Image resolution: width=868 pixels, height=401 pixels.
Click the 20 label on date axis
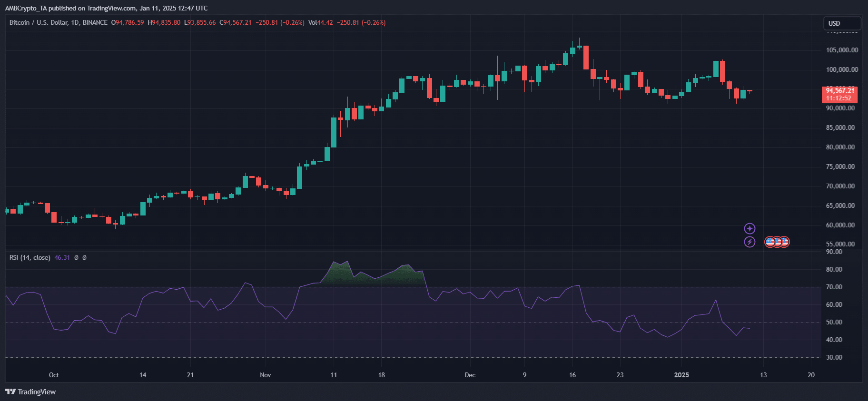pyautogui.click(x=811, y=375)
